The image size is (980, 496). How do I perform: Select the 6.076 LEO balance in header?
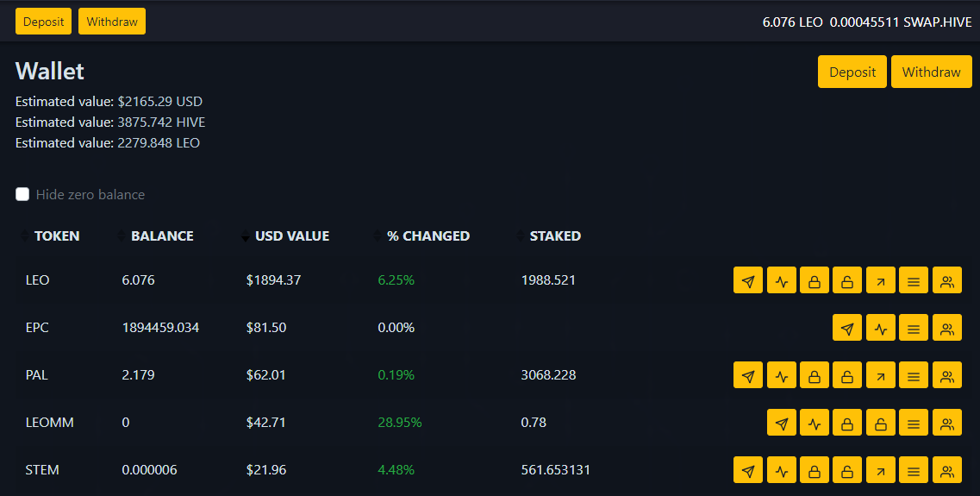pos(792,22)
